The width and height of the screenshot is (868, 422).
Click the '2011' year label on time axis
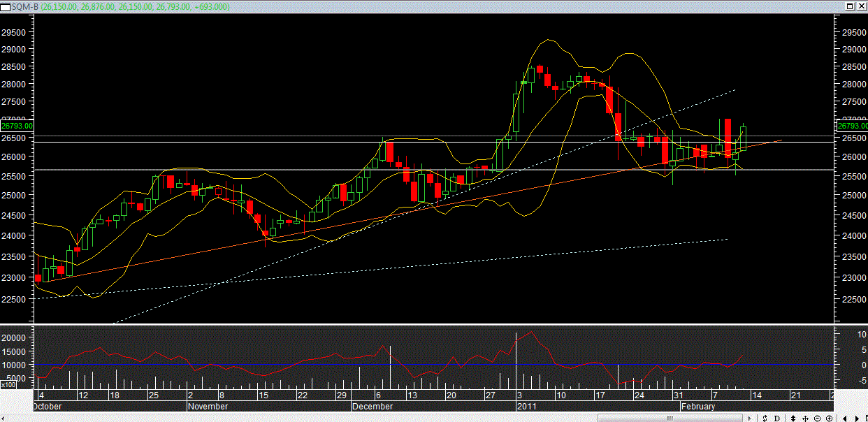pos(526,406)
